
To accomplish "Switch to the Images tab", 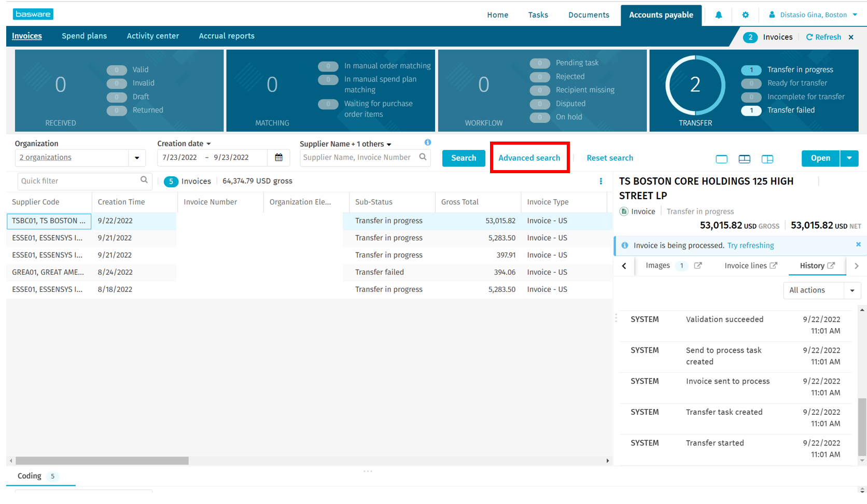I will tap(658, 265).
